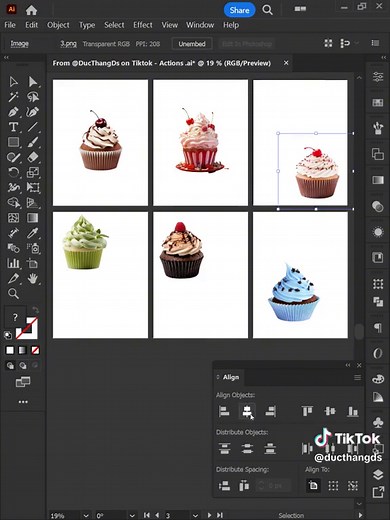The width and height of the screenshot is (390, 520).
Task: Open the Window menu
Action: click(200, 25)
